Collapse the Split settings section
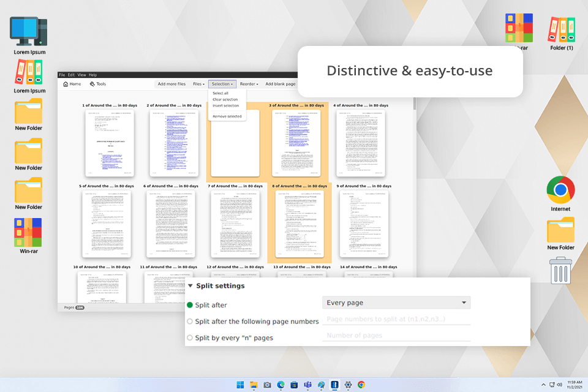 (190, 286)
